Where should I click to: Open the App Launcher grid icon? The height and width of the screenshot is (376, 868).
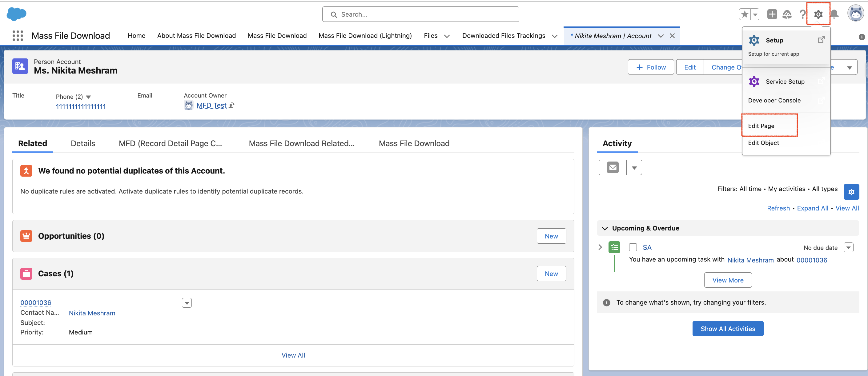pos(18,36)
